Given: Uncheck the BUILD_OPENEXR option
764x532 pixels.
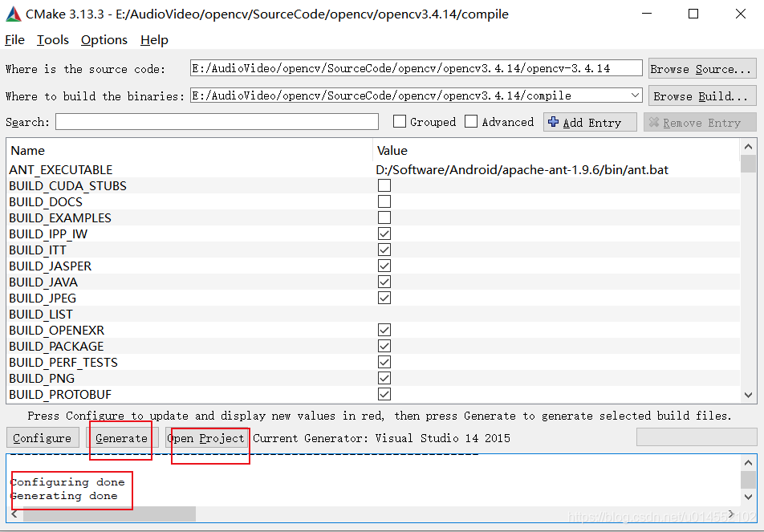Looking at the screenshot, I should pos(384,331).
